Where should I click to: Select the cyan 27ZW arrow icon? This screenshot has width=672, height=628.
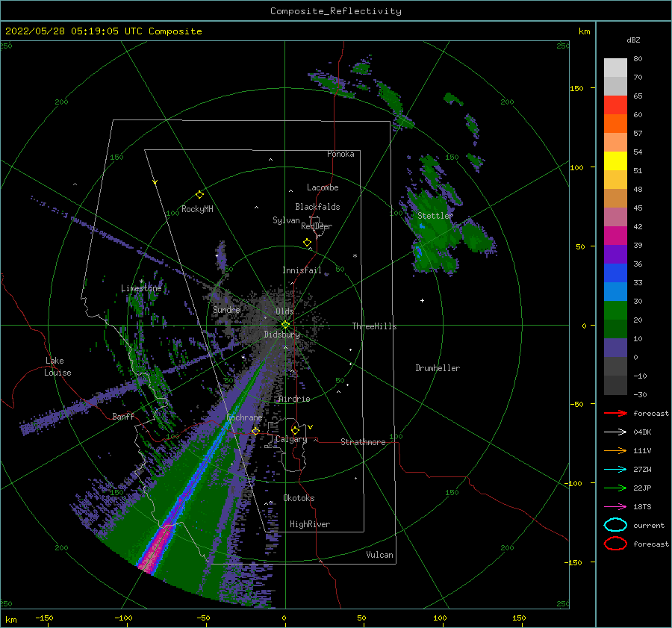tap(615, 470)
